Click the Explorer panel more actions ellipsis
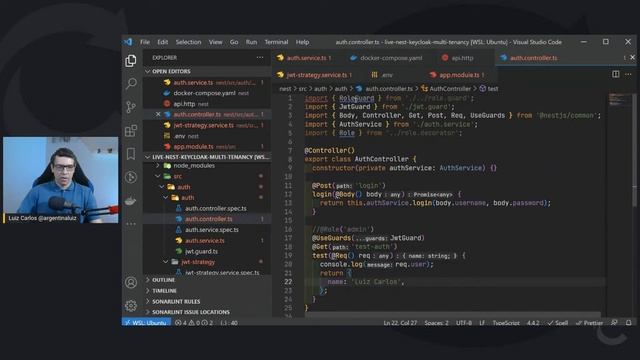640x360 pixels. point(260,58)
